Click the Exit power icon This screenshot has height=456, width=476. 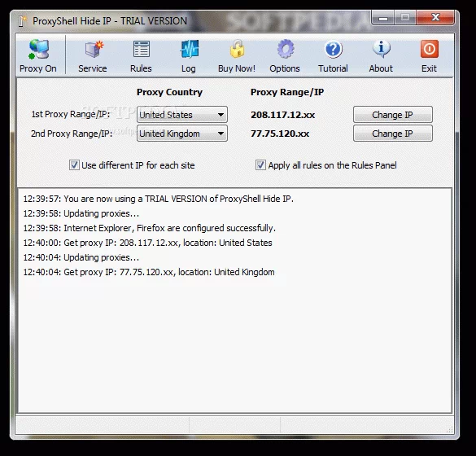tap(430, 49)
